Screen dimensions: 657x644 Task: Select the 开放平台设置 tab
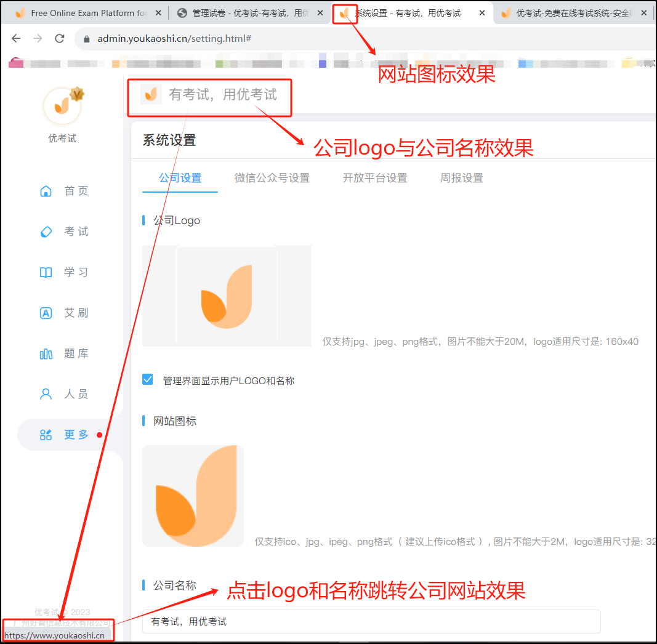pos(374,178)
